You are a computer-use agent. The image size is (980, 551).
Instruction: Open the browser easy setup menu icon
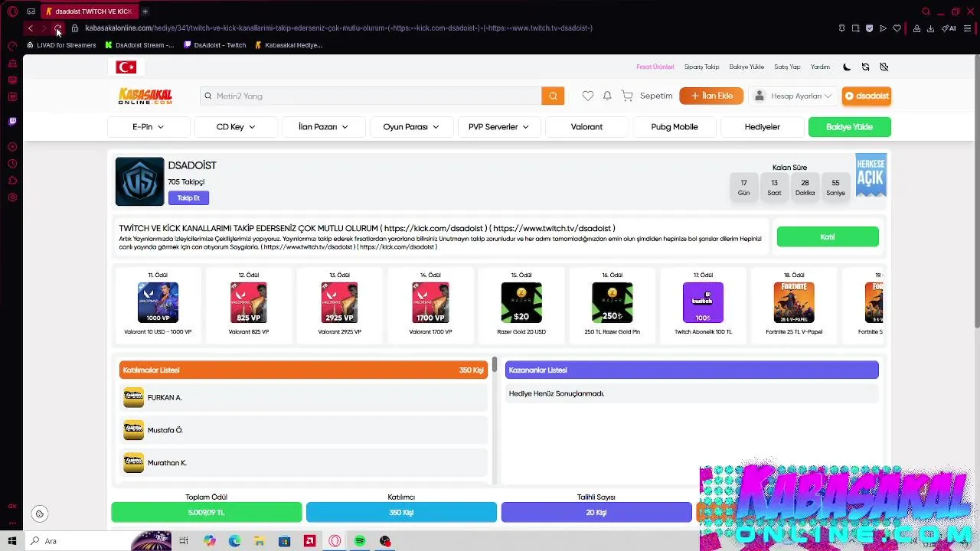pyautogui.click(x=968, y=28)
